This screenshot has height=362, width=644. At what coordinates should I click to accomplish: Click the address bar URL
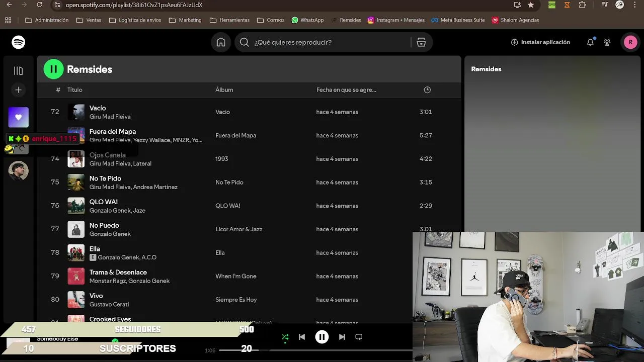134,5
